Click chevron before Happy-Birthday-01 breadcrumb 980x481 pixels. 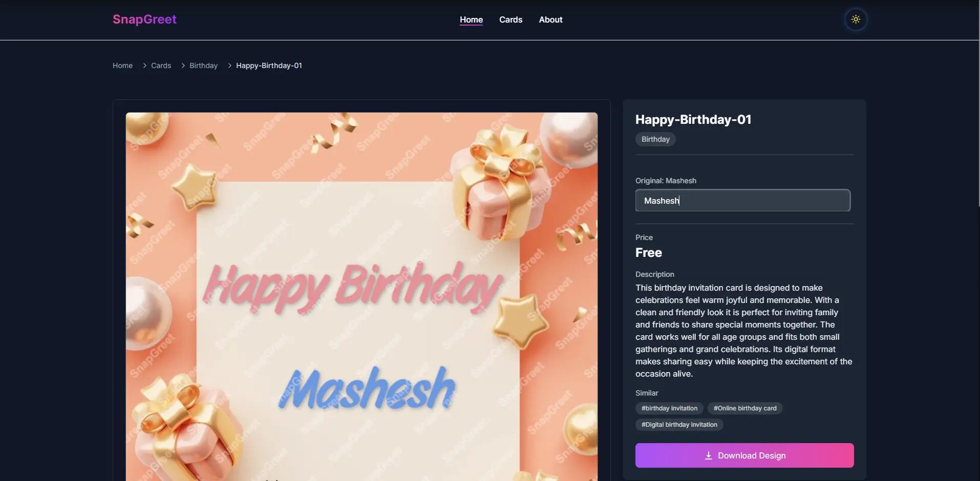point(230,65)
